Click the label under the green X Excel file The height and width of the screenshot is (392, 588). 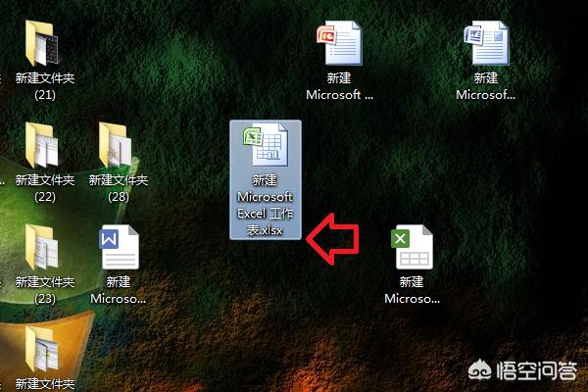click(x=412, y=289)
